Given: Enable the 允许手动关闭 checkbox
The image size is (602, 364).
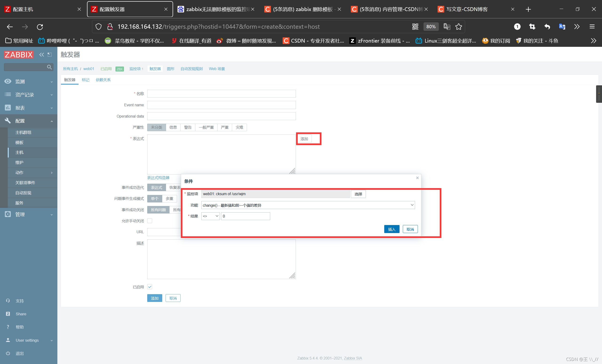Looking at the screenshot, I should click(x=150, y=221).
